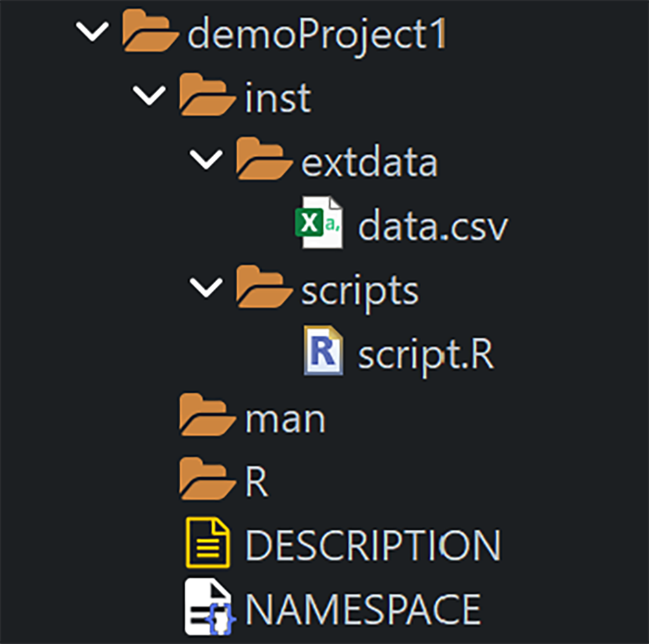The image size is (649, 644).
Task: Click the demoProject1 folder icon
Action: pyautogui.click(x=150, y=32)
